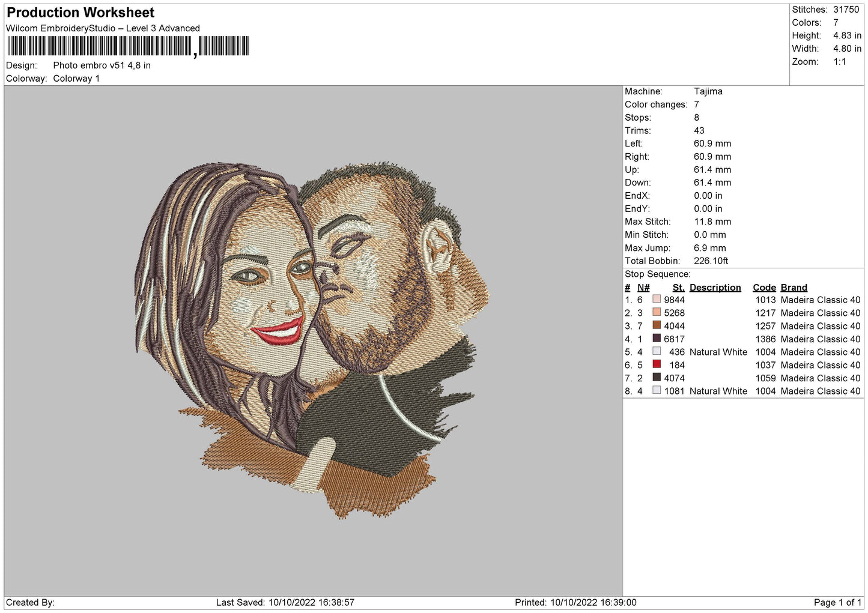Click 'Natural White' description in stop row 8

pos(718,391)
